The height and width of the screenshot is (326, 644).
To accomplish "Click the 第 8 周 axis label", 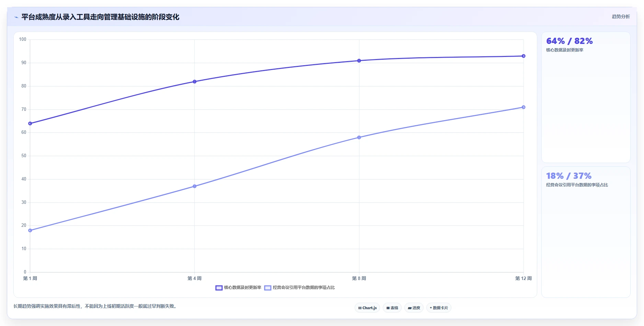I will pos(359,278).
